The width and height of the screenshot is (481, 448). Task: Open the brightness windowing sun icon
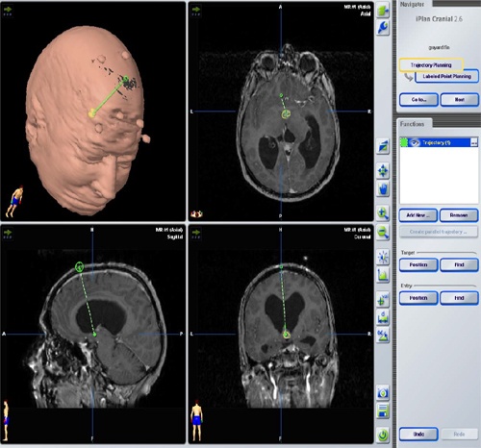[383, 257]
